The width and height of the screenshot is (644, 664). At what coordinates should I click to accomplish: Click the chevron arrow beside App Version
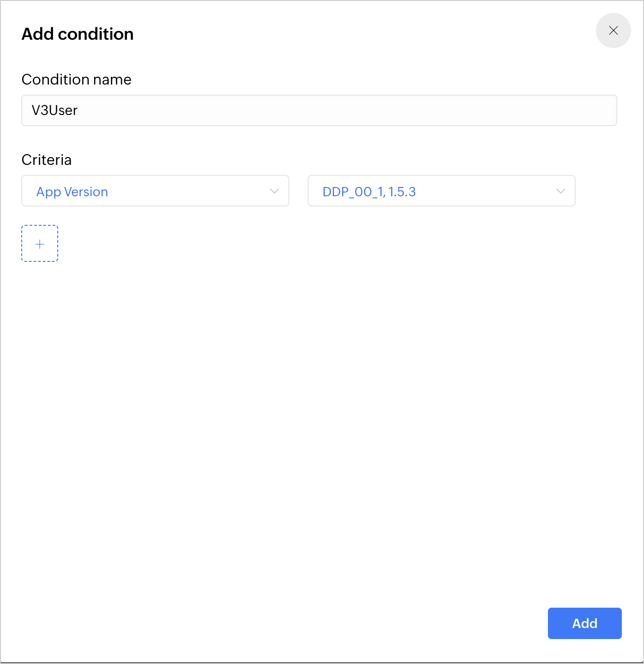[274, 191]
